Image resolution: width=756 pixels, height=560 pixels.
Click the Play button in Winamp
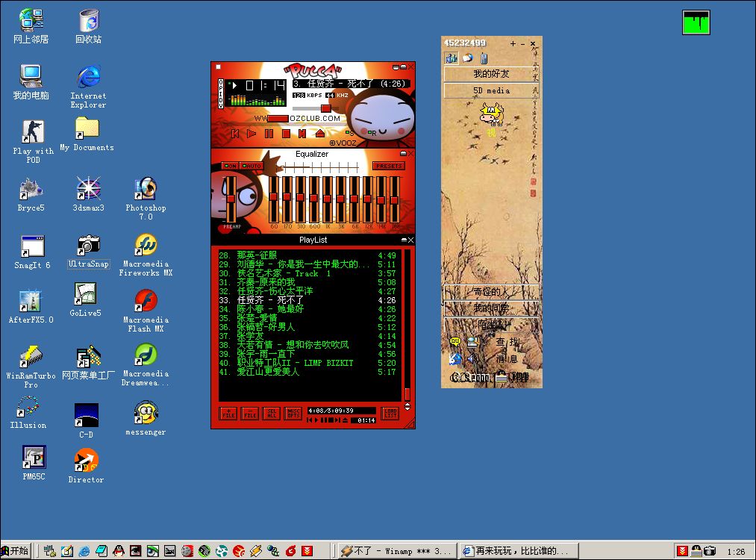pos(252,134)
